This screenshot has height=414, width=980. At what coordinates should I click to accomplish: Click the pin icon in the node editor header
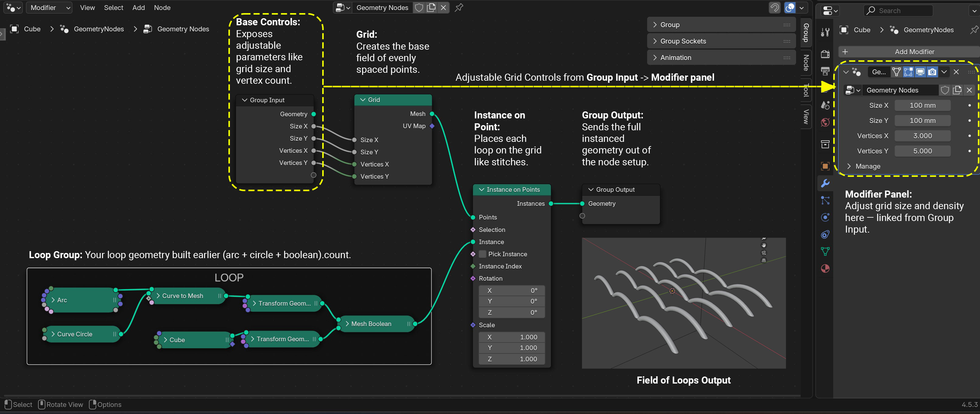pos(459,8)
